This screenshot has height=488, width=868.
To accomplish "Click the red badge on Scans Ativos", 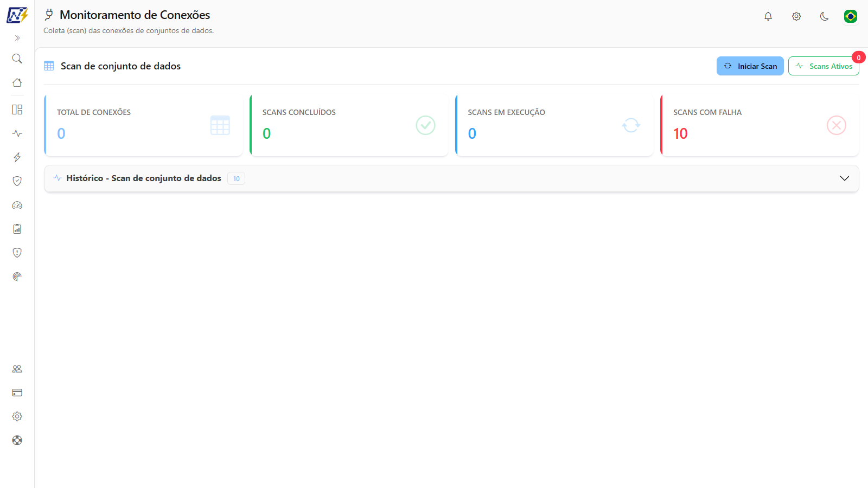I will 859,57.
